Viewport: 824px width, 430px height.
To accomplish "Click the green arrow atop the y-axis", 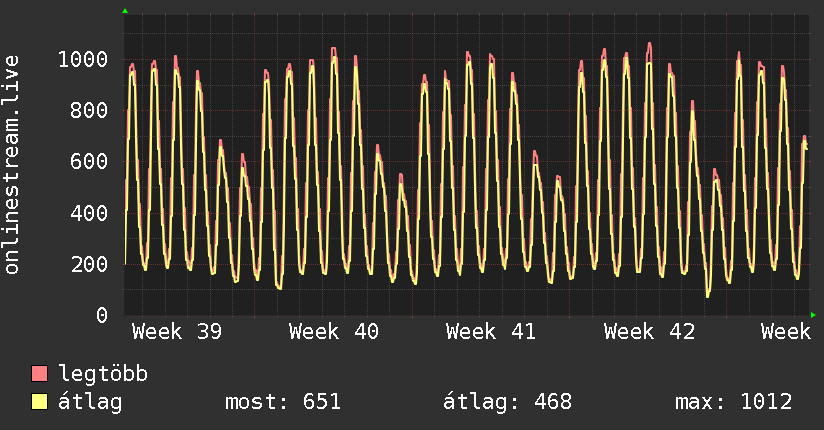I will click(125, 11).
